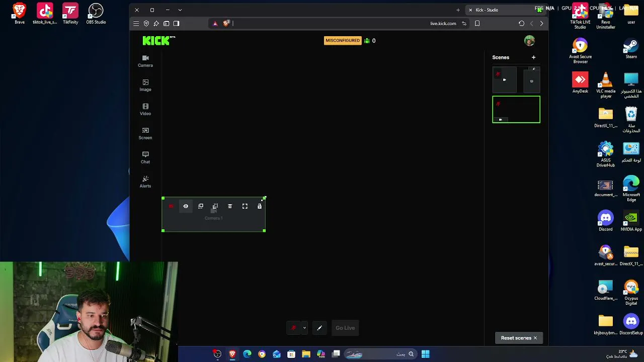Open the ASUS DriverHub shortcut

(x=606, y=155)
